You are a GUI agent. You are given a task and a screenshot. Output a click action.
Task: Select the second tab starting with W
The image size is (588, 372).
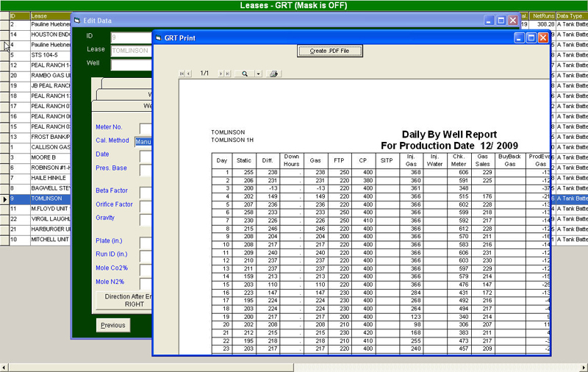coord(124,94)
